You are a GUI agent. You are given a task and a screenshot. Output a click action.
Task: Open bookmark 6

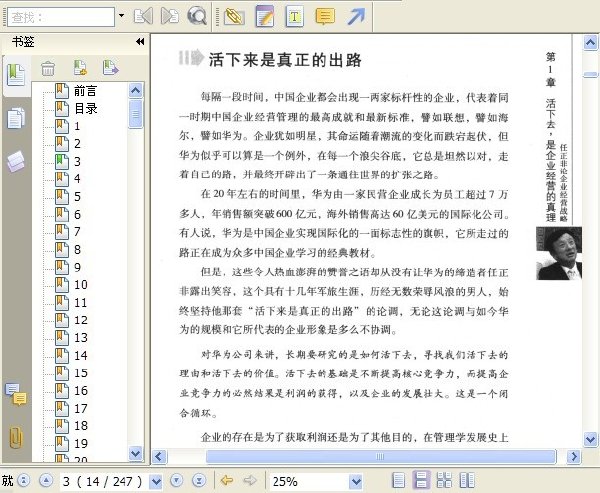pos(68,214)
